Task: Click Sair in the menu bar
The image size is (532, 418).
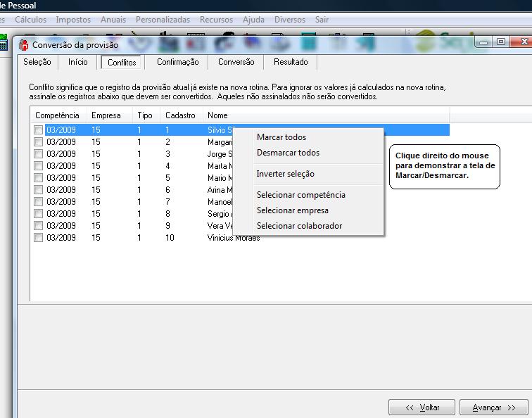Action: 322,20
